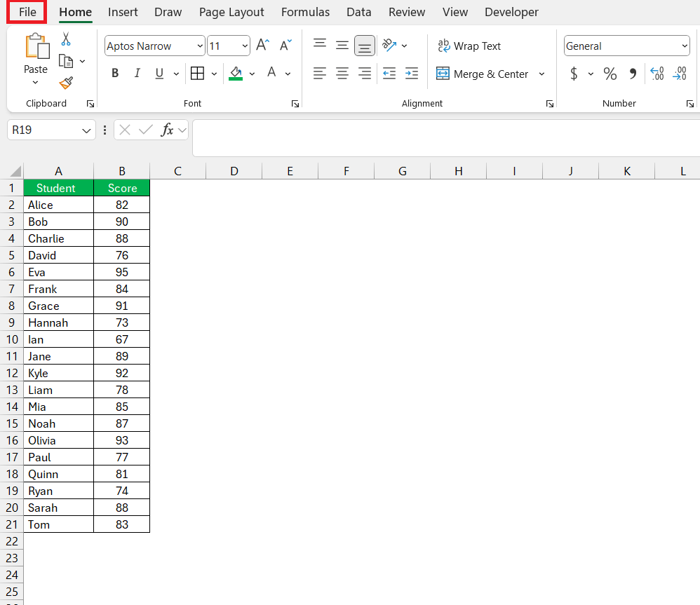Select the cell containing Charlie
This screenshot has height=605, width=700.
pos(58,238)
